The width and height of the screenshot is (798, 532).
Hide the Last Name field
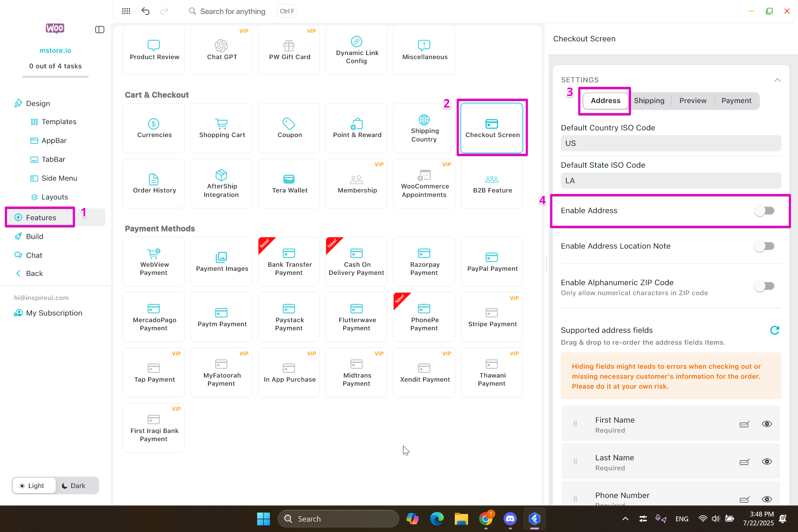coord(767,462)
